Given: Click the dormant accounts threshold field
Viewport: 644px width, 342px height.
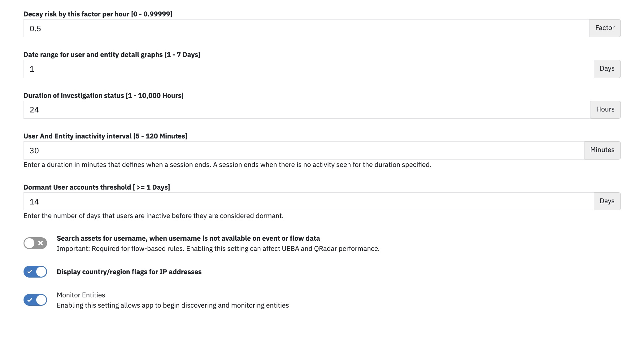Looking at the screenshot, I should [309, 201].
